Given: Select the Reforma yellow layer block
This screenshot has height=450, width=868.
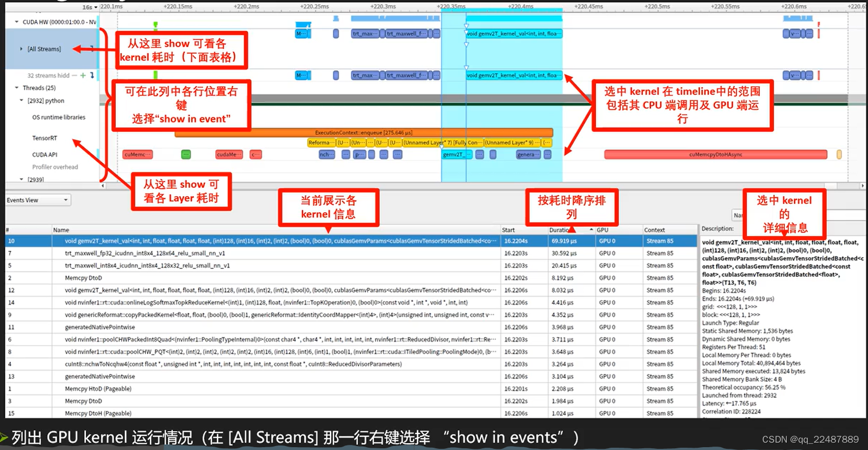Looking at the screenshot, I should [x=321, y=143].
